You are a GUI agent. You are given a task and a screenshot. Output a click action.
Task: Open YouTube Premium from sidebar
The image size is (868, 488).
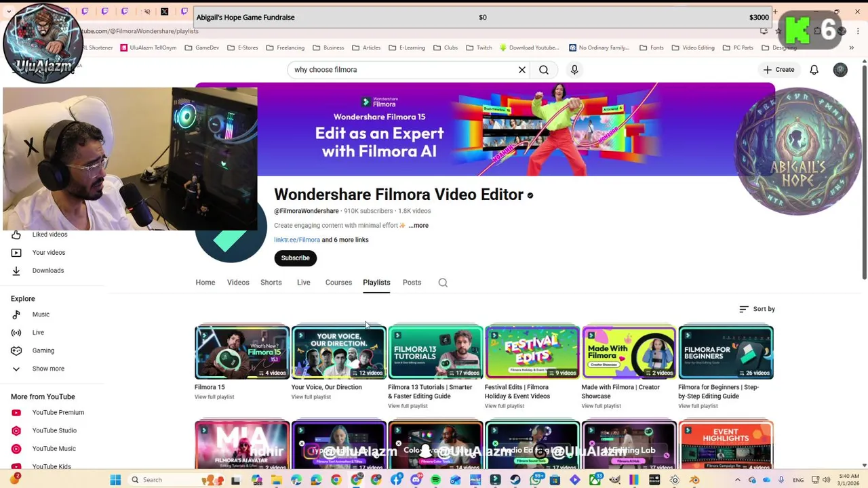pyautogui.click(x=58, y=412)
